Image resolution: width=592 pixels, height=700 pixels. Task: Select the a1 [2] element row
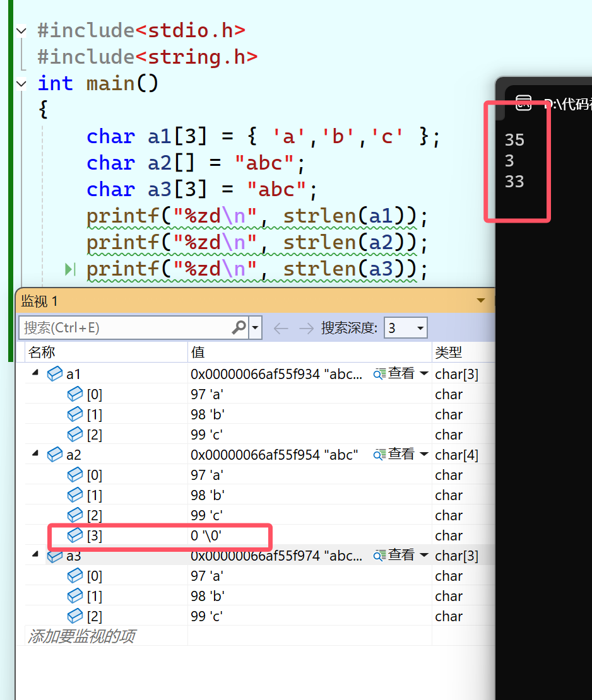[259, 435]
